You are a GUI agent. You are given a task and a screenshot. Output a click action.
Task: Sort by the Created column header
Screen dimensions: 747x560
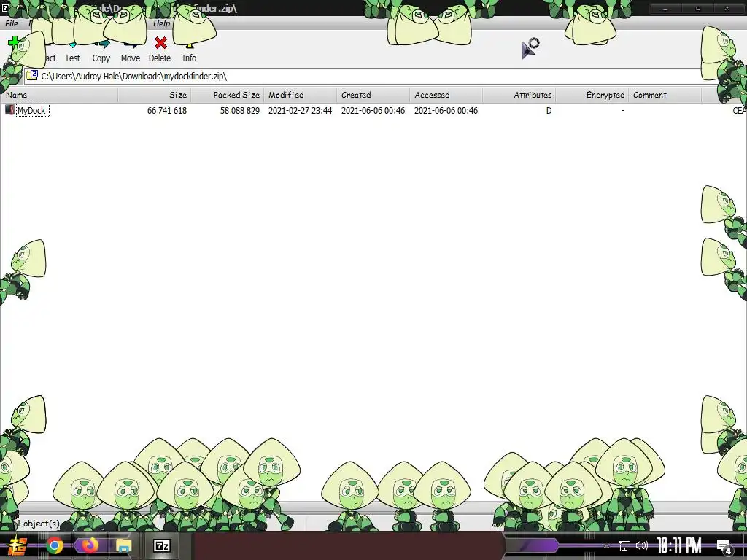(x=373, y=95)
